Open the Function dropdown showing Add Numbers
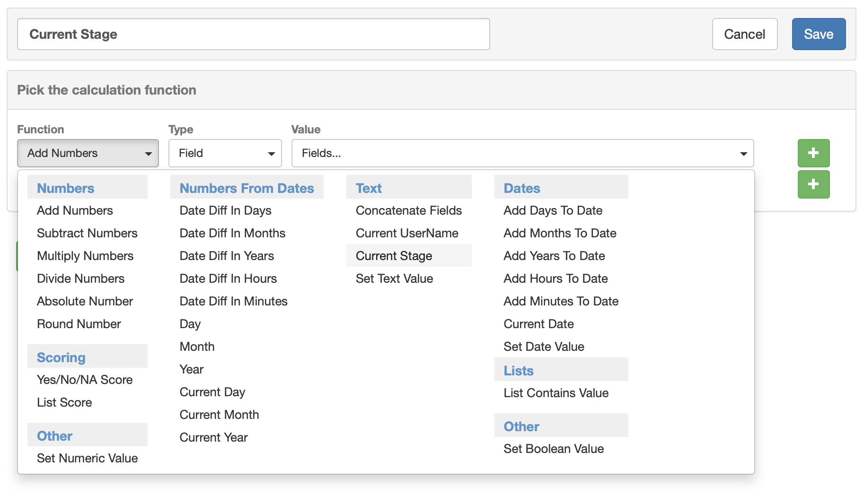The height and width of the screenshot is (504, 864). [88, 153]
